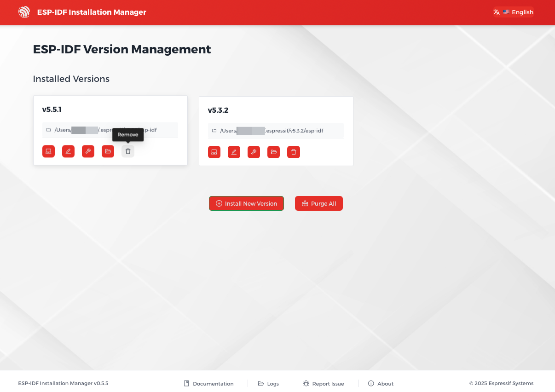Open the Documentation footer link
This screenshot has height=392, width=555.
click(208, 383)
